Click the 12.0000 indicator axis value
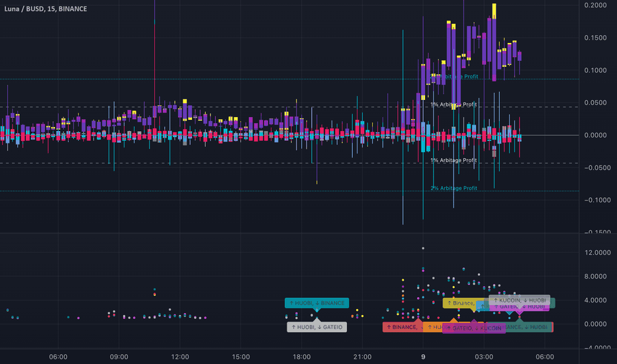This screenshot has width=617, height=364. coord(597,253)
